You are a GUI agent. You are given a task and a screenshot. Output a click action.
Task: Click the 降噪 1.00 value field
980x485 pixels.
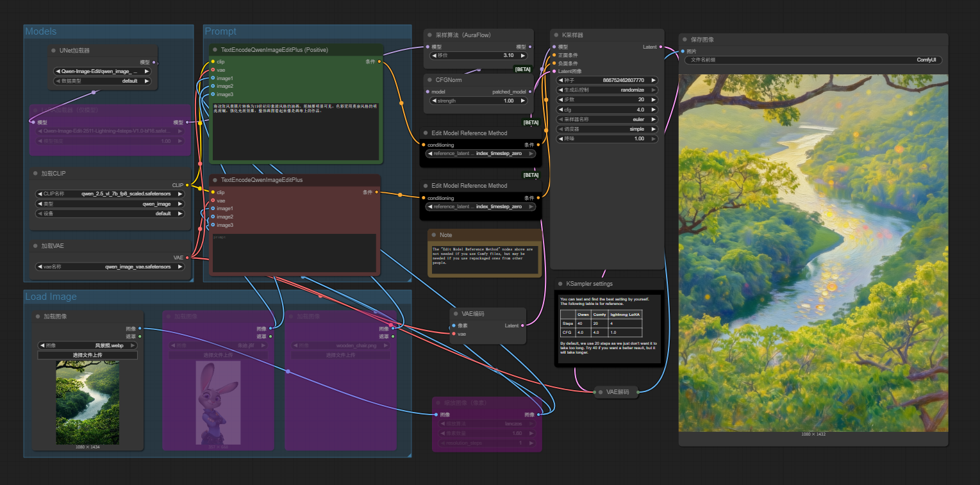pos(608,138)
